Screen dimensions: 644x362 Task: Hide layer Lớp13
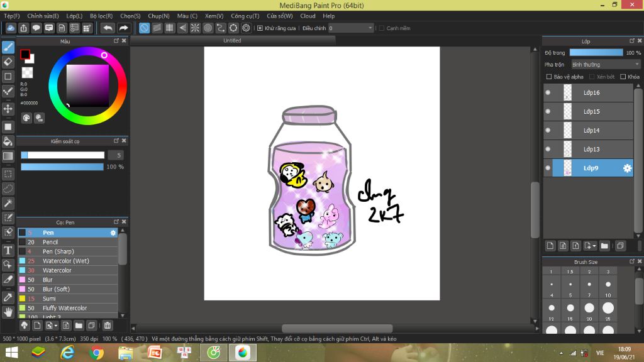(x=548, y=150)
